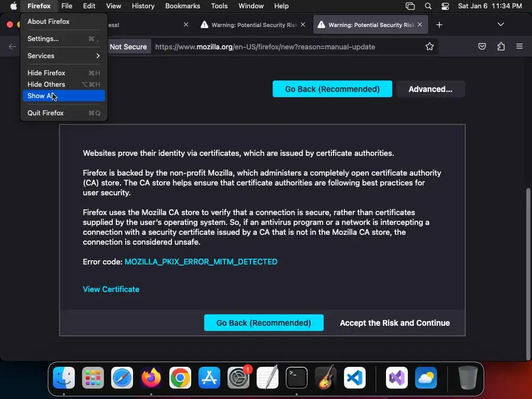This screenshot has width=532, height=399.
Task: Click the Advanced... button
Action: click(430, 89)
